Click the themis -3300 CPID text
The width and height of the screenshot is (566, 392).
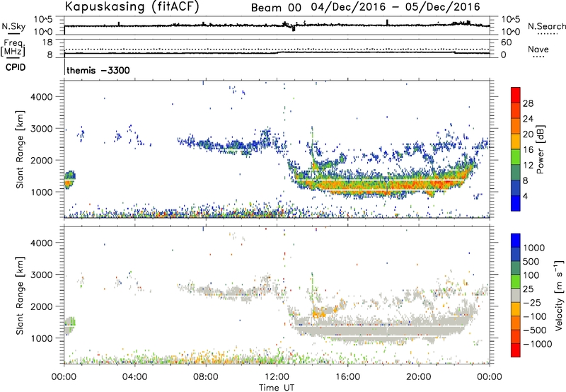point(98,70)
